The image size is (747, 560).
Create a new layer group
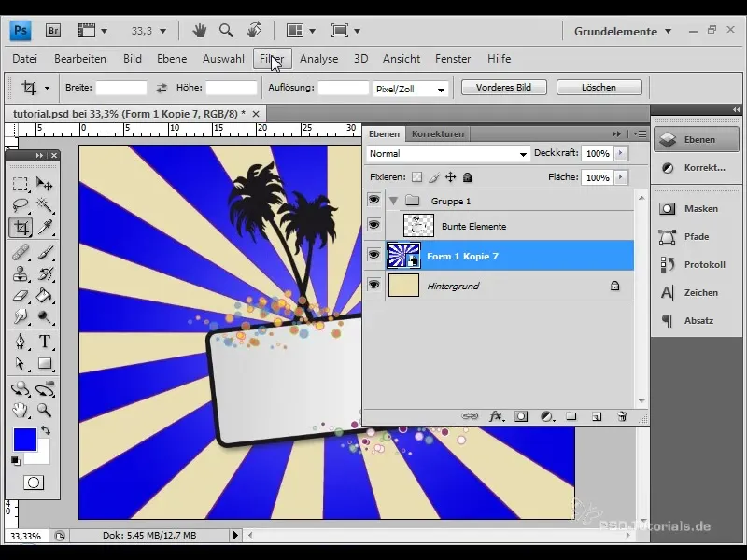click(x=571, y=416)
